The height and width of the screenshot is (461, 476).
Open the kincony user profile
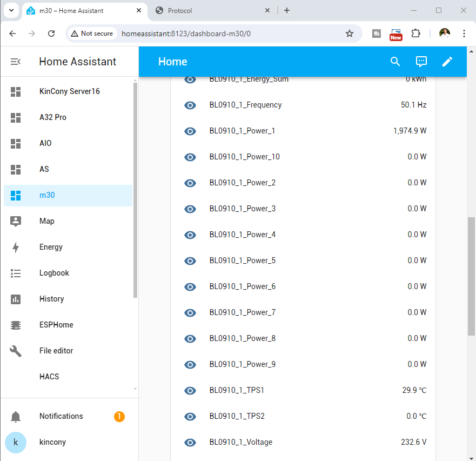coord(52,442)
